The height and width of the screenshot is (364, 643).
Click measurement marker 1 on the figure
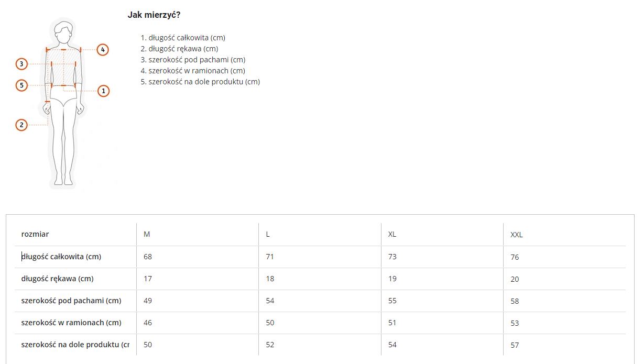click(x=104, y=91)
